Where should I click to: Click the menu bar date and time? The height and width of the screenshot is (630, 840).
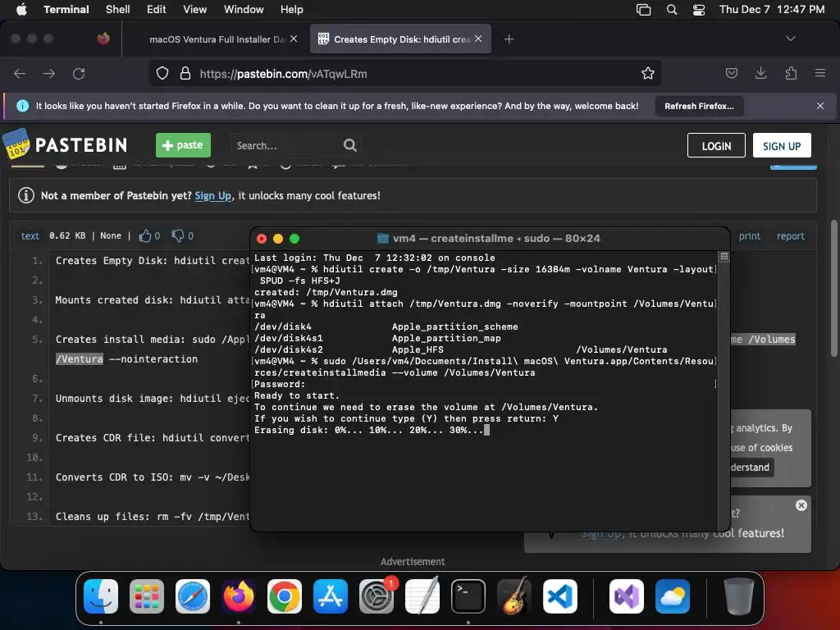coord(771,9)
